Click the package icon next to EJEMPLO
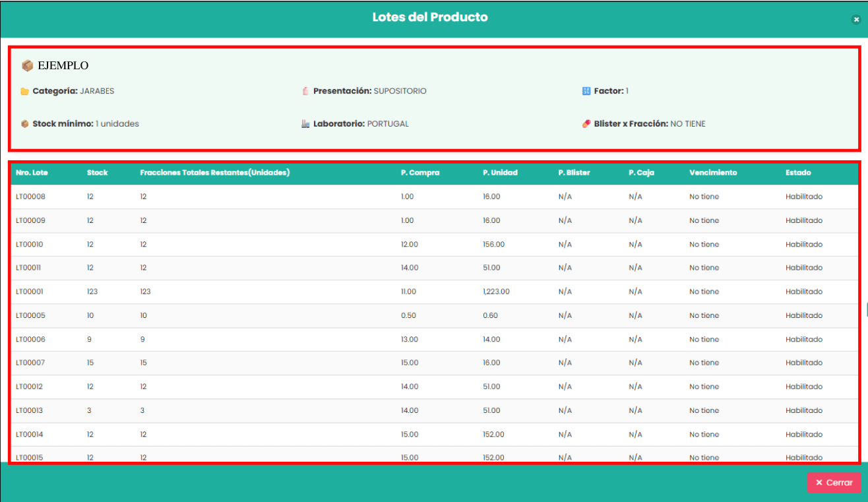 [28, 65]
